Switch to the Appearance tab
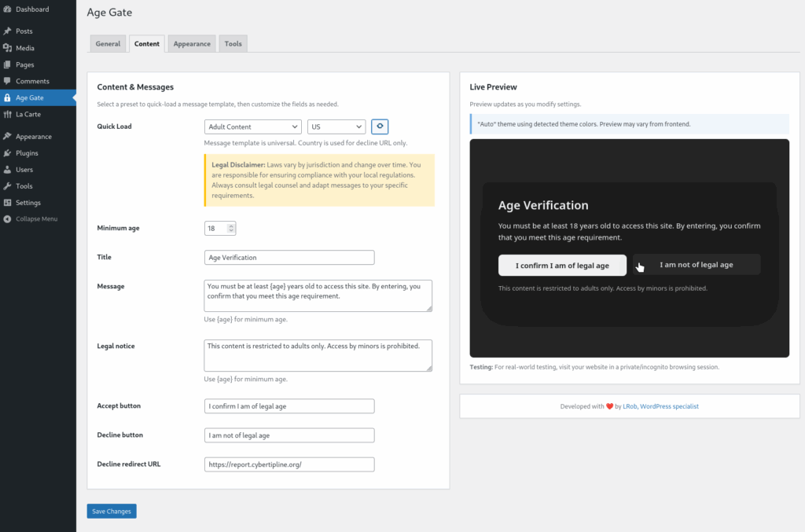 click(192, 44)
